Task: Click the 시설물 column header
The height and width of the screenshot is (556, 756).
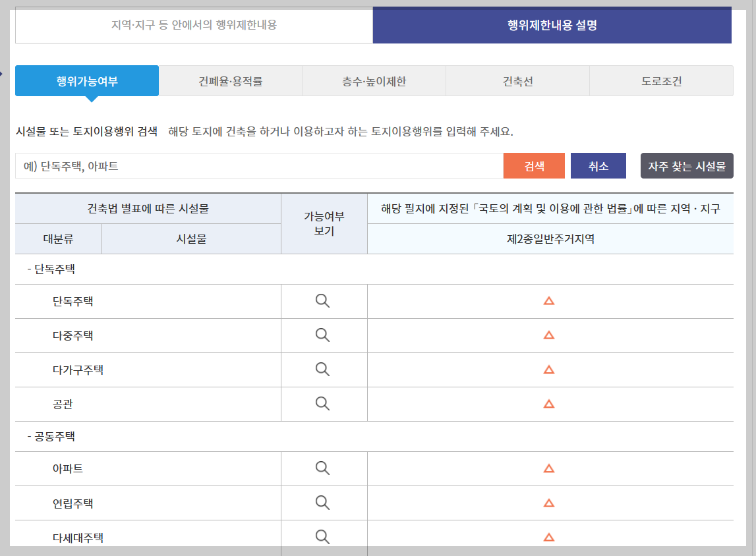Action: coord(191,239)
